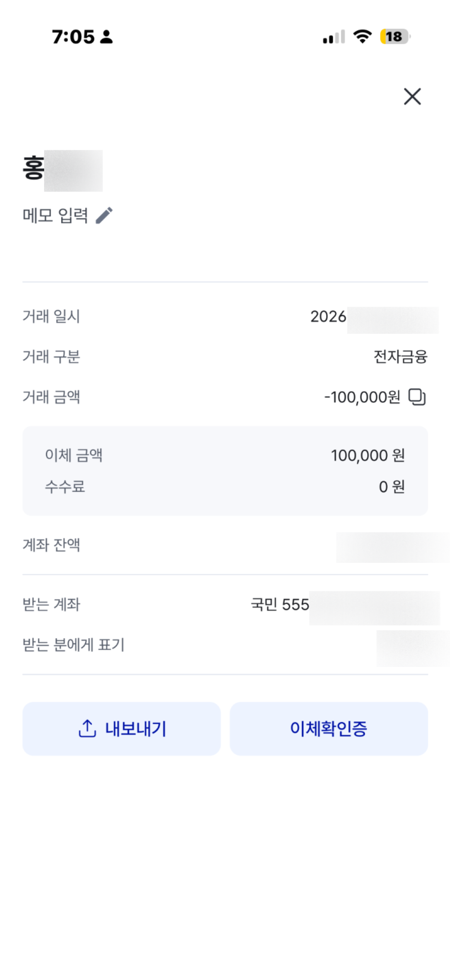Tap the recipient name starting with 홍

click(x=63, y=170)
